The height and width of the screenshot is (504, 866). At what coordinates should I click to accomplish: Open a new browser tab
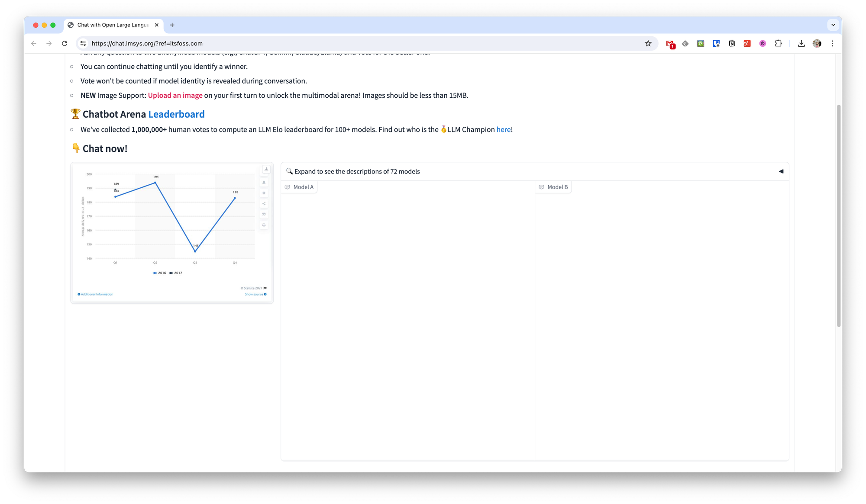click(x=172, y=25)
